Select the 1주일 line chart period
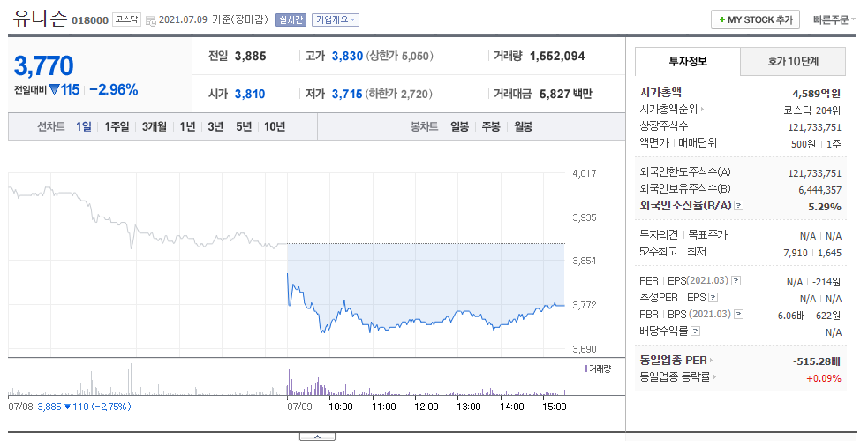Image resolution: width=868 pixels, height=441 pixels. point(117,127)
